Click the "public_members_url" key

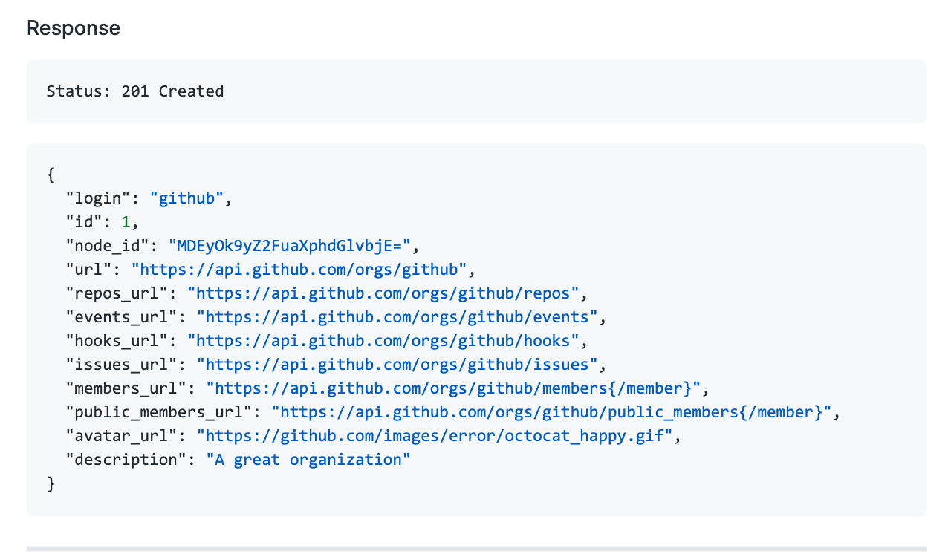pos(159,412)
